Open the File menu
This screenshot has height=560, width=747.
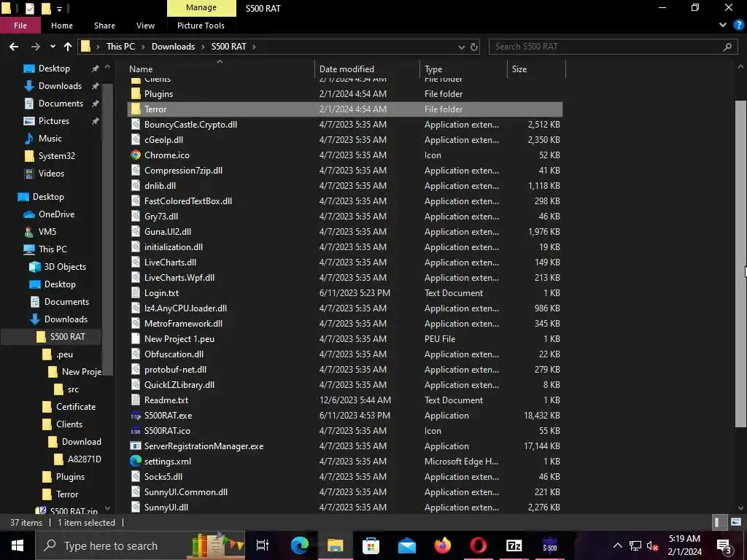20,26
